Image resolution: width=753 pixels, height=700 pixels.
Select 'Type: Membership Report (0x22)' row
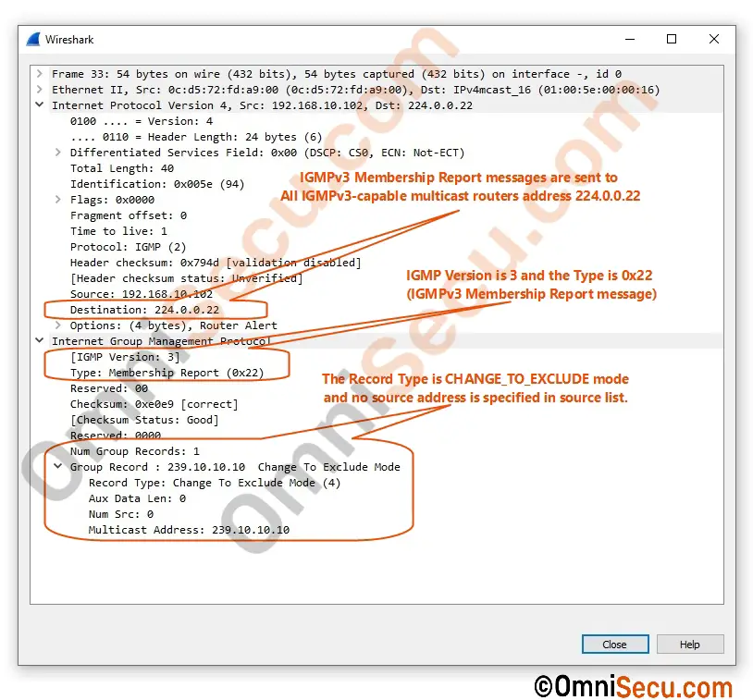(x=167, y=373)
